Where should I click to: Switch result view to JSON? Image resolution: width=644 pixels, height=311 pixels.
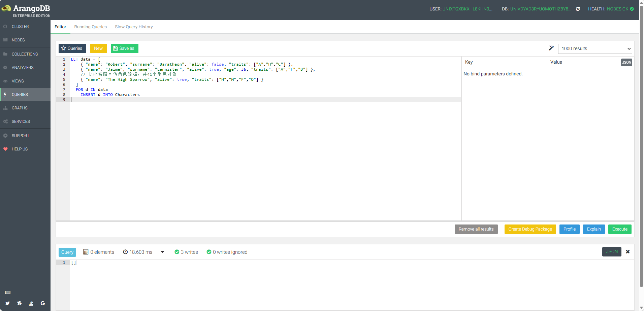click(x=612, y=252)
